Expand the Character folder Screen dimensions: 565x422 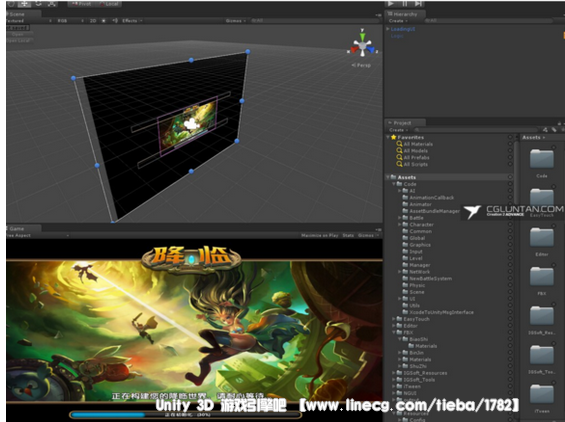399,225
